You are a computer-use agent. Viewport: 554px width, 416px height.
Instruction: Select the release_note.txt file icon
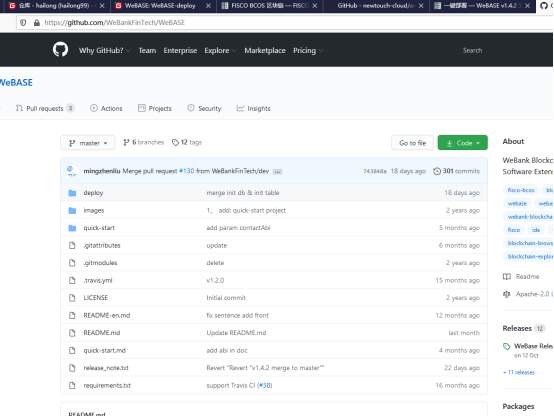(72, 368)
